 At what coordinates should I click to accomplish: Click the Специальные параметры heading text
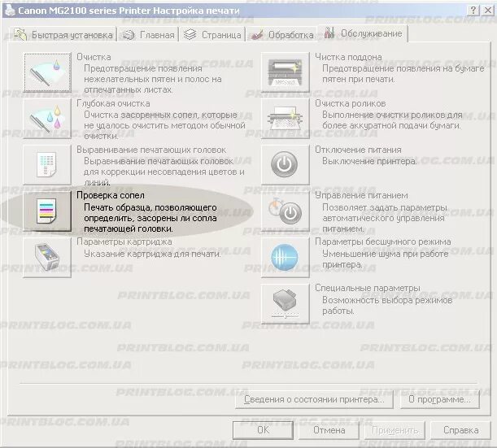point(368,288)
